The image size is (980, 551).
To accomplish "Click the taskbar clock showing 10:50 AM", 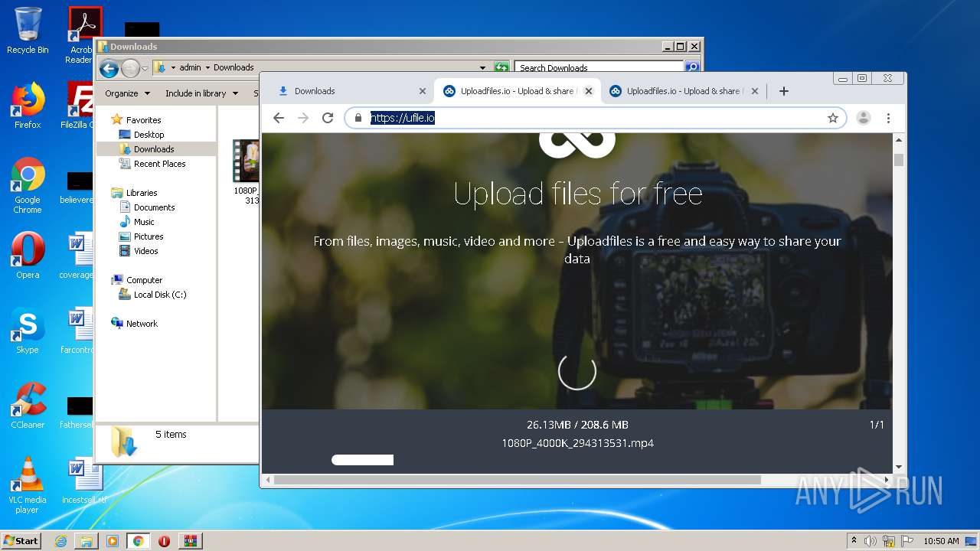I will pyautogui.click(x=941, y=541).
